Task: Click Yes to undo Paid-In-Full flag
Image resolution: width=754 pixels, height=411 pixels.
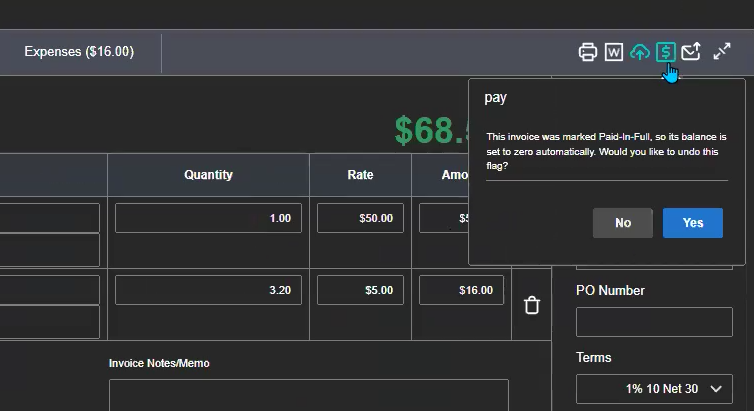Action: click(693, 223)
